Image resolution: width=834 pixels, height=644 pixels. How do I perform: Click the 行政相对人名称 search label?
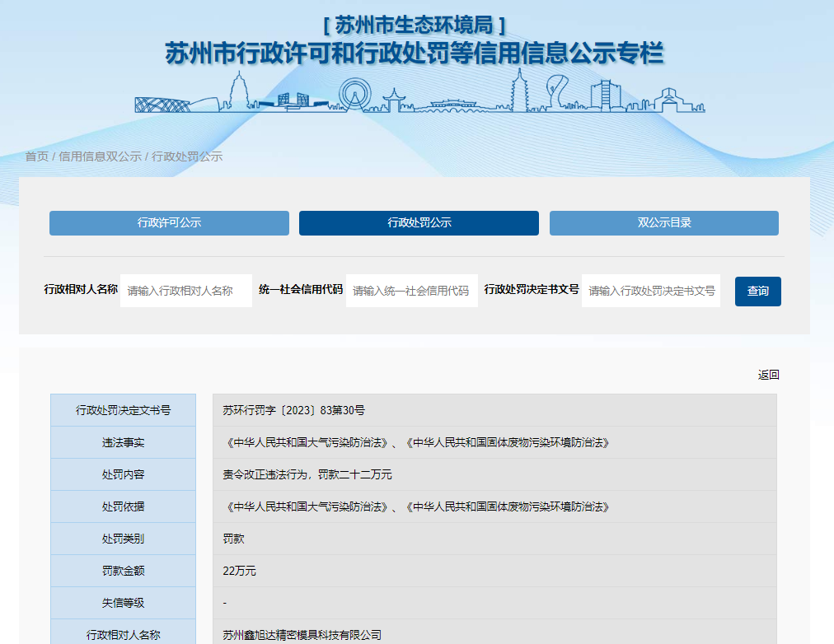tap(81, 289)
